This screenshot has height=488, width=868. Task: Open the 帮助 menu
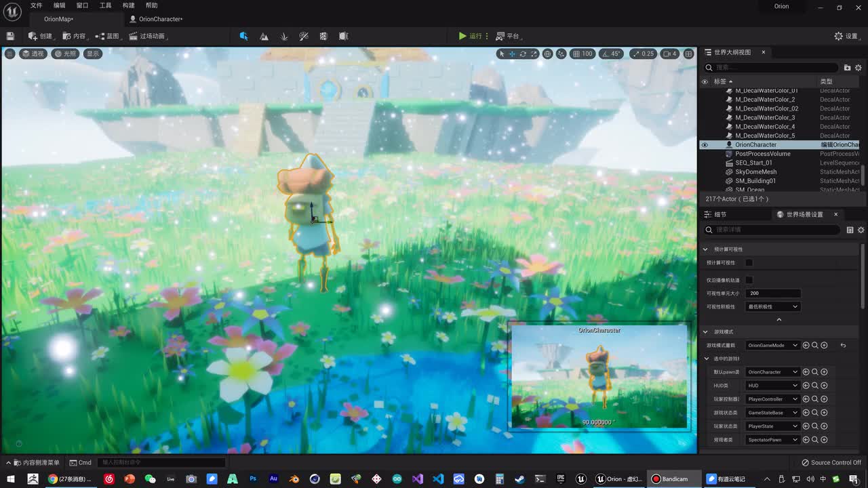click(151, 5)
